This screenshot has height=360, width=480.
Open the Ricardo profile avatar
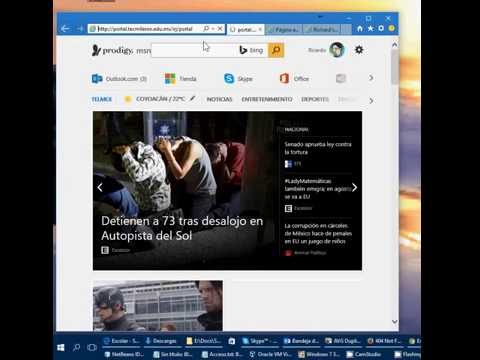[337, 50]
